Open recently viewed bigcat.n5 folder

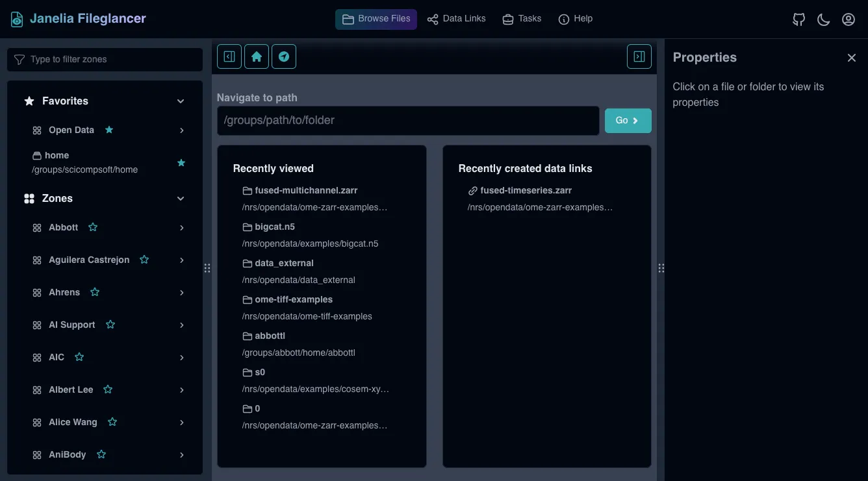click(x=275, y=227)
